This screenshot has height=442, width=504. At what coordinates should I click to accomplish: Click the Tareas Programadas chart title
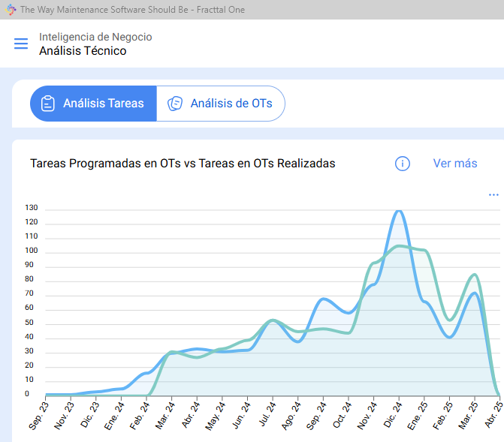[183, 164]
